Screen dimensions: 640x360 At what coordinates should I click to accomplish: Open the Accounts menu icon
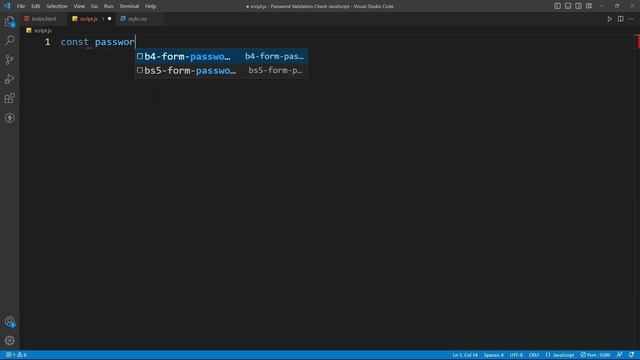tap(9, 322)
